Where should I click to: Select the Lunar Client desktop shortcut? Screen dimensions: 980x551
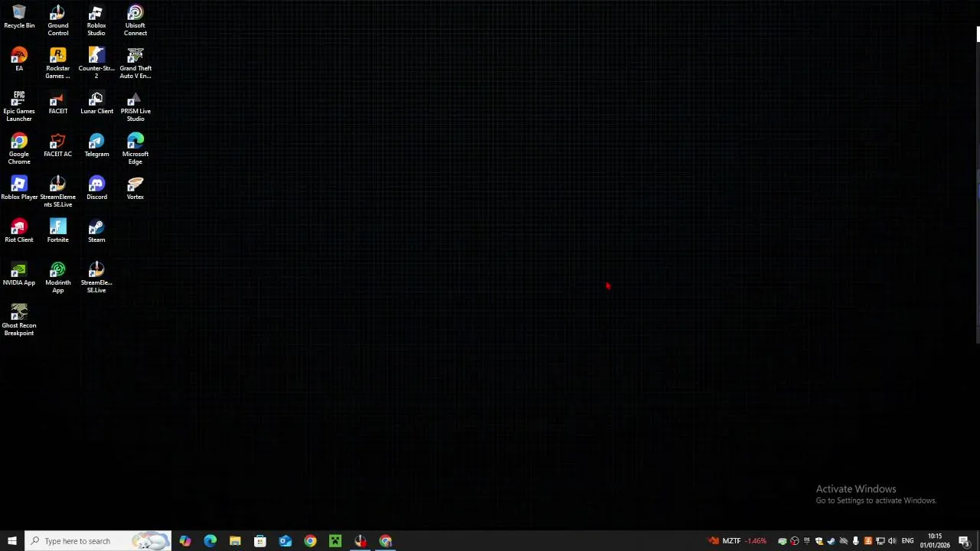pyautogui.click(x=96, y=103)
